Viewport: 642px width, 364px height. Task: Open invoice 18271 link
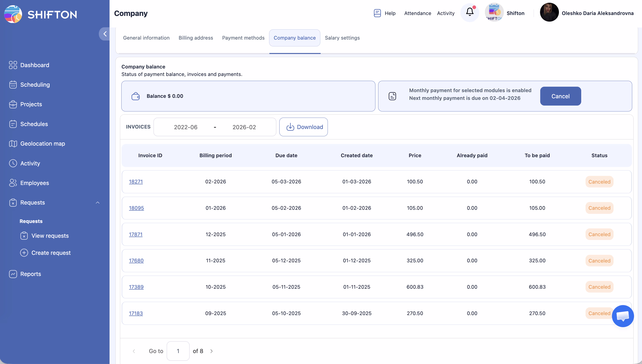(x=136, y=182)
